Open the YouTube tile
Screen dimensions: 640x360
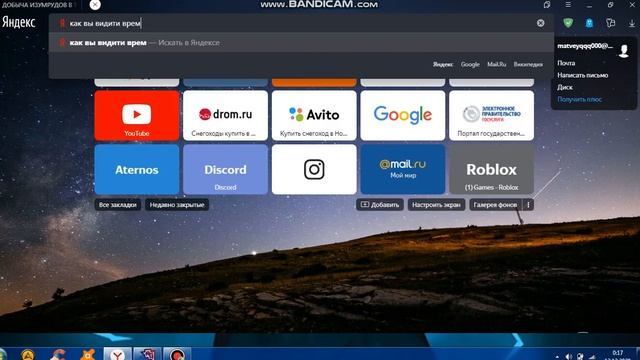click(137, 116)
